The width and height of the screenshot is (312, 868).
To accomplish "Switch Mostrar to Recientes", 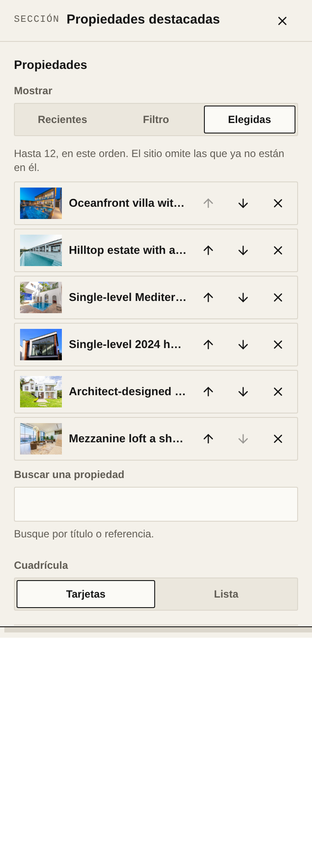I will [x=62, y=120].
